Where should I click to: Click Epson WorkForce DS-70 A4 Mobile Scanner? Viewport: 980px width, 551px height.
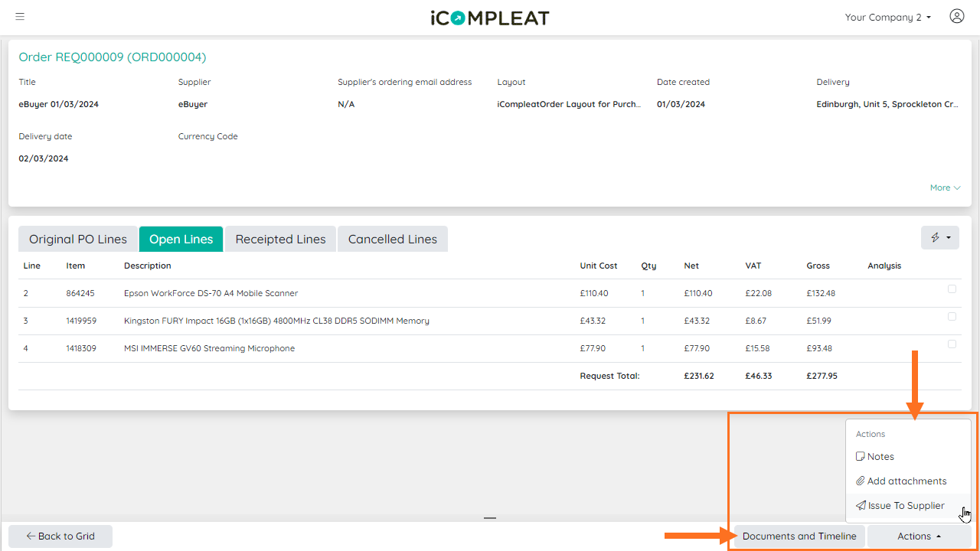point(211,294)
